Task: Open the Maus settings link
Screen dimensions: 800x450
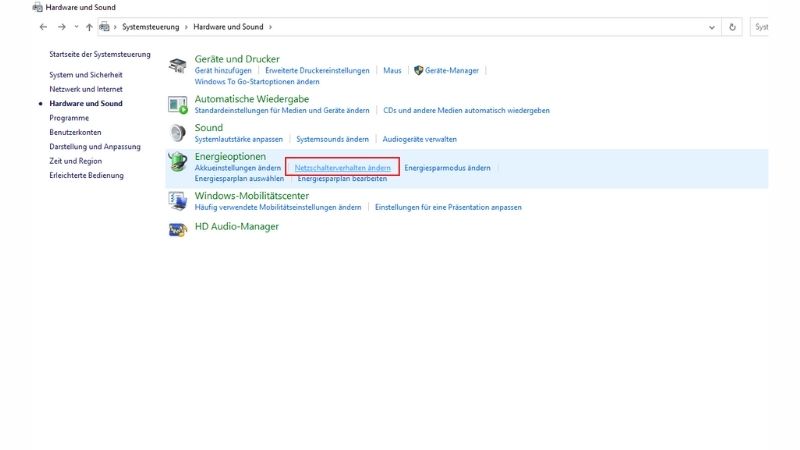Action: point(392,70)
